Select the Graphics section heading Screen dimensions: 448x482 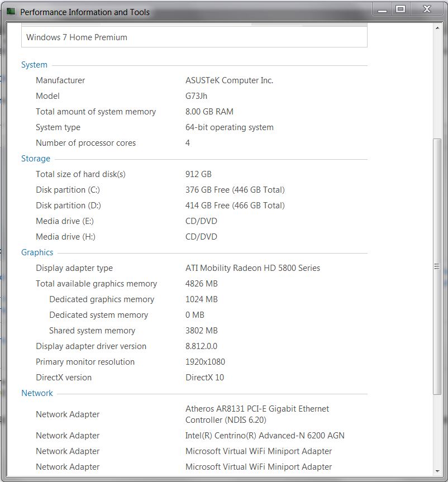[37, 252]
